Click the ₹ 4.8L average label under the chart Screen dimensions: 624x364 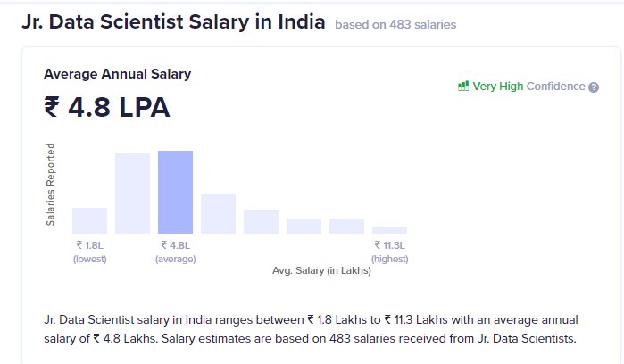(175, 252)
